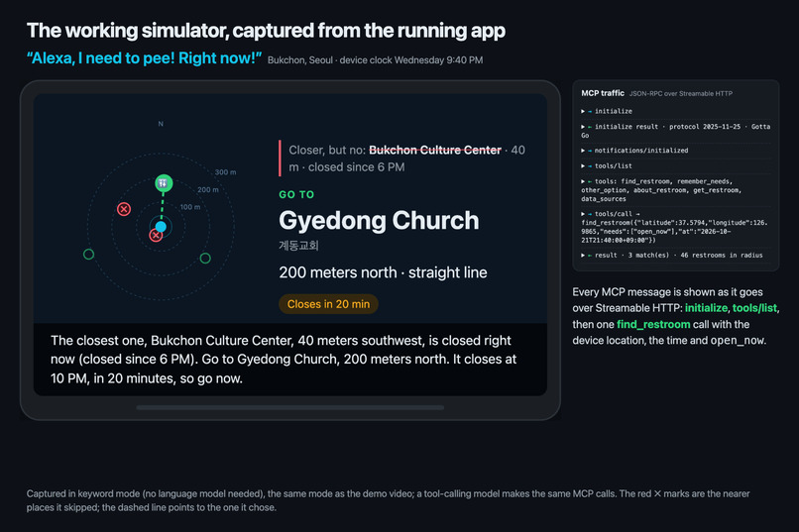Click the red X marker touching the blue dot
The width and height of the screenshot is (799, 532).
(x=156, y=235)
